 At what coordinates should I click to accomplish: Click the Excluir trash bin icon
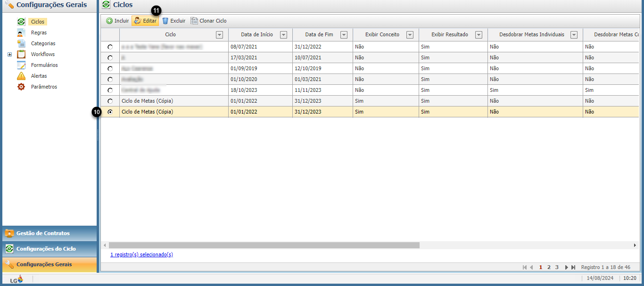(x=165, y=21)
